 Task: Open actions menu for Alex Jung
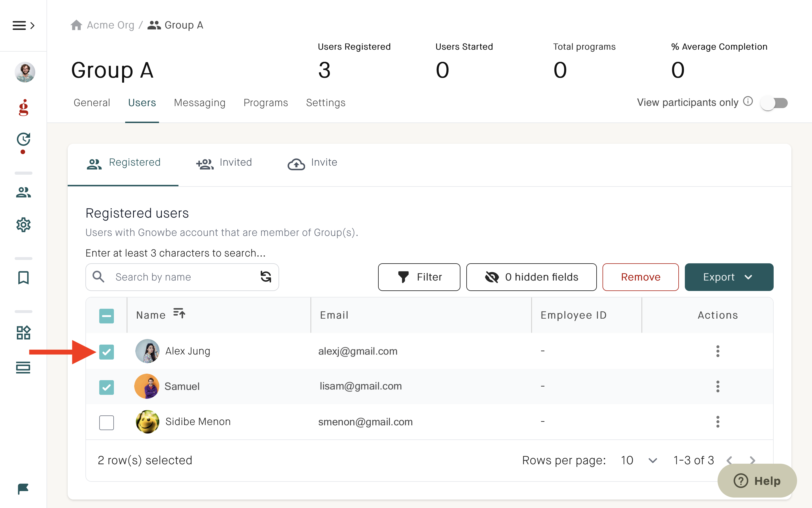tap(718, 351)
